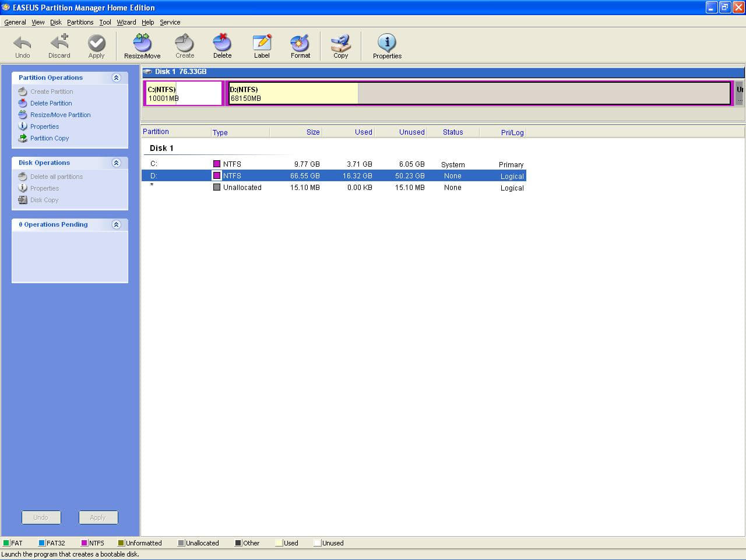Viewport: 746px width, 560px height.
Task: Click the Delete toolbar icon
Action: [222, 43]
